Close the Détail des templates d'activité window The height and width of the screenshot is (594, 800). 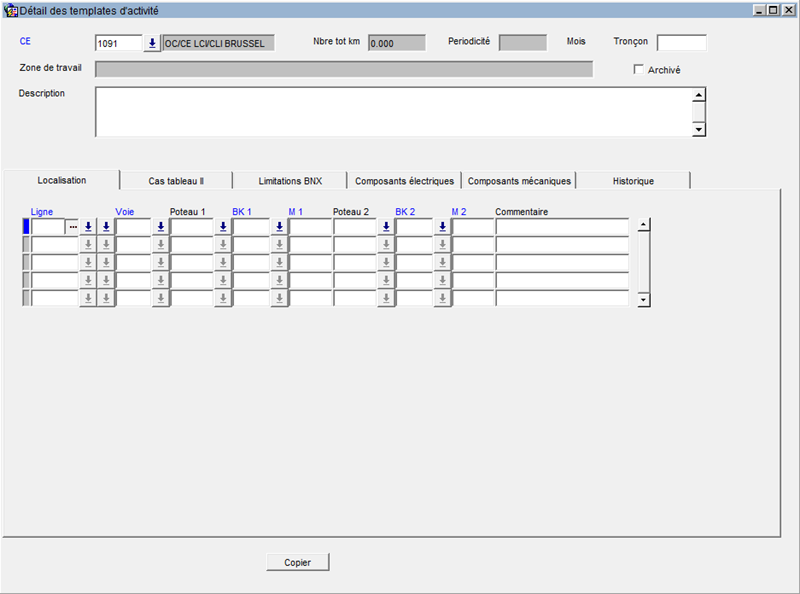coord(788,10)
